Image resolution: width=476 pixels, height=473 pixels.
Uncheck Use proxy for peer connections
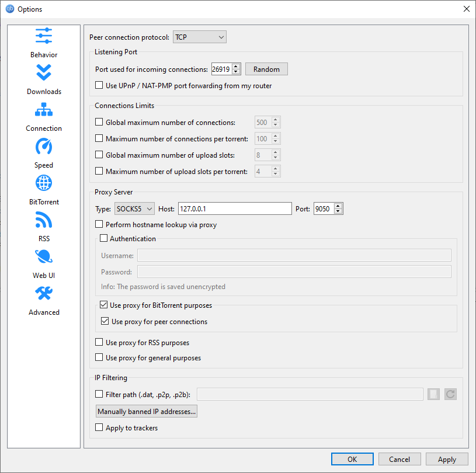coord(105,322)
